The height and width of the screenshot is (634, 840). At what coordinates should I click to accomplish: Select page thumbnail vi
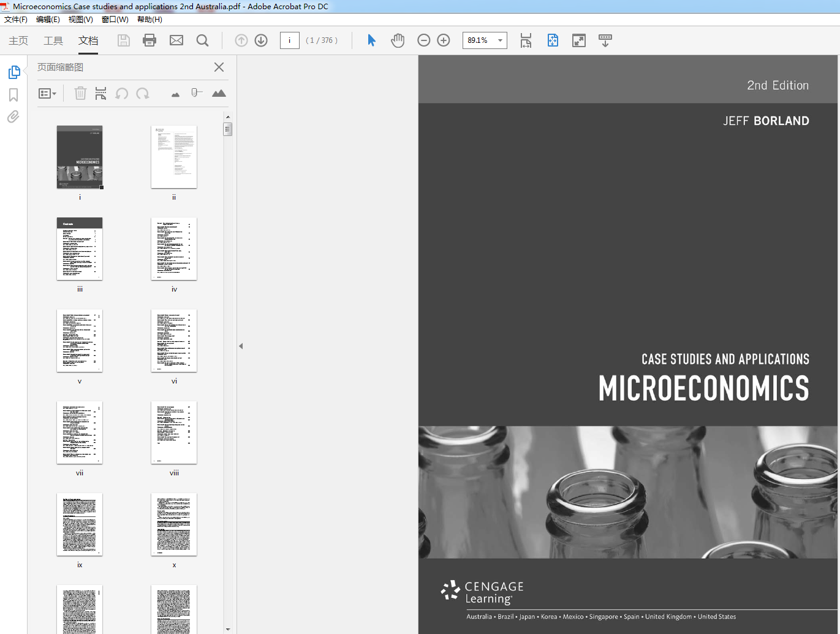[x=174, y=341]
